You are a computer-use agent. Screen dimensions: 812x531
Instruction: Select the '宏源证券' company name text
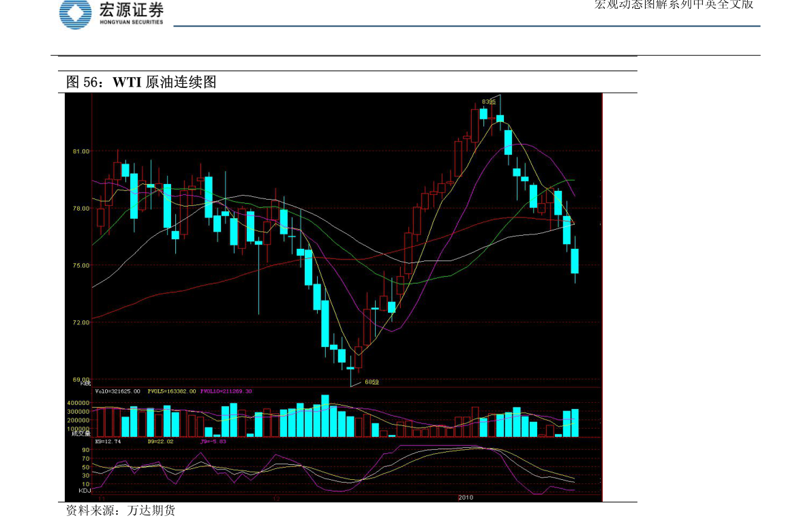pos(131,10)
